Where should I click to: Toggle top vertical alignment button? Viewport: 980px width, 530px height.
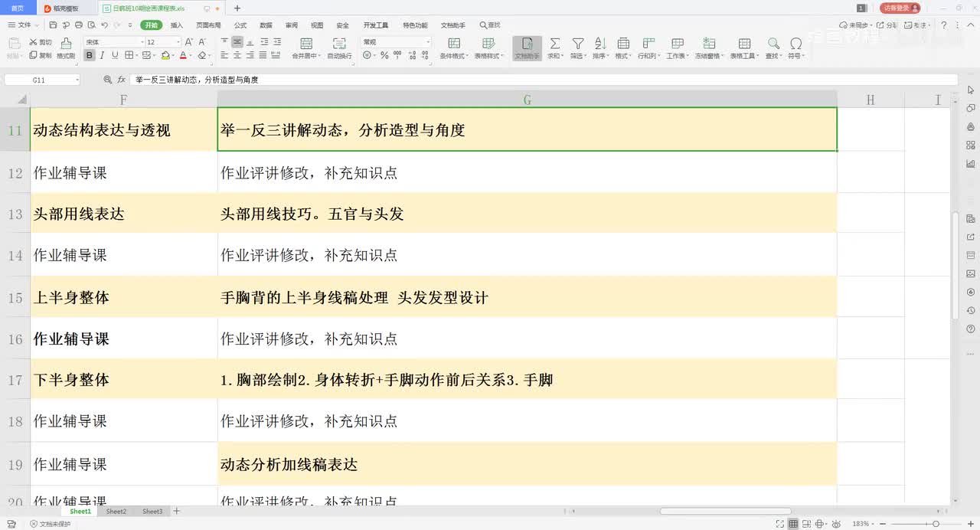point(224,42)
